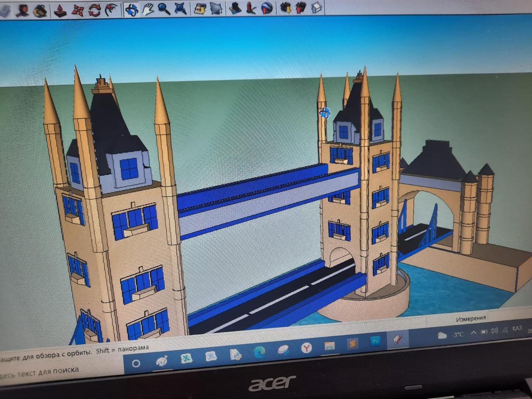Switch the КАЗ input language indicator

(517, 328)
